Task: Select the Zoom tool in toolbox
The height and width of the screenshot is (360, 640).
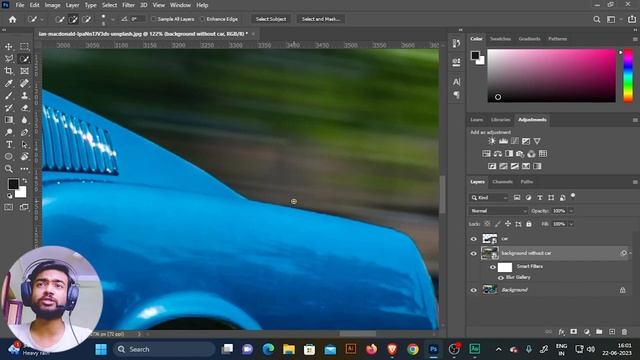Action: click(x=9, y=169)
